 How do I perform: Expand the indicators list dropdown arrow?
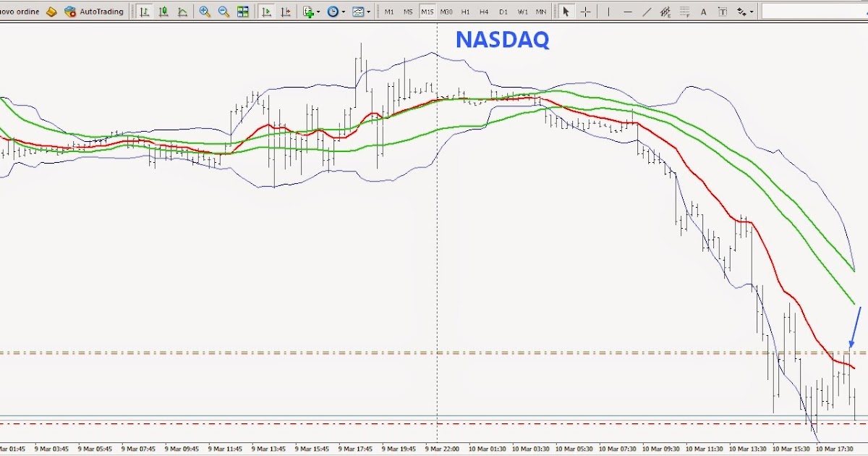pos(318,12)
